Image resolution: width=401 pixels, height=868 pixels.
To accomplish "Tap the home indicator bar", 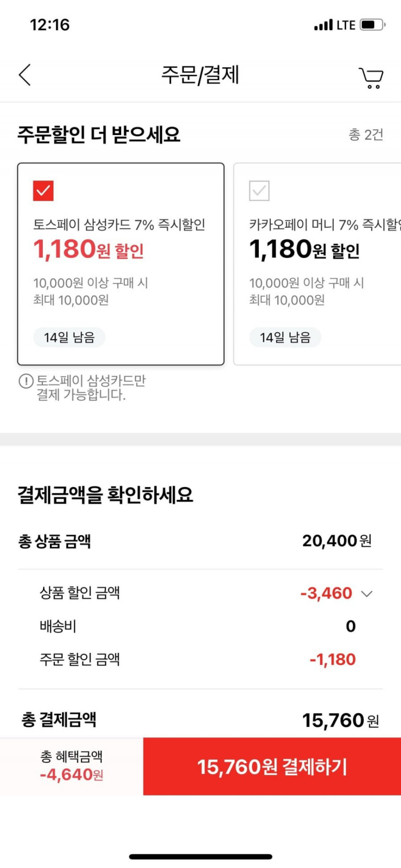I will (x=200, y=856).
